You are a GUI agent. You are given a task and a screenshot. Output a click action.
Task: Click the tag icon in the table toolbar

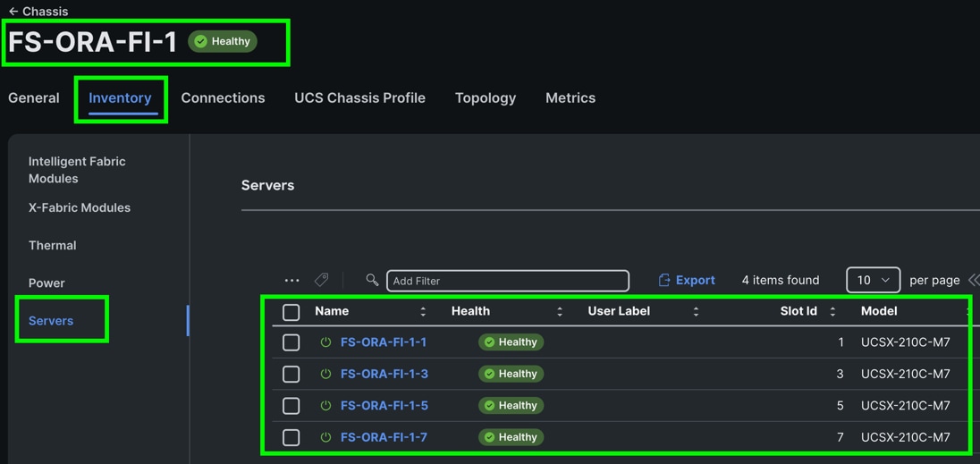coord(322,280)
